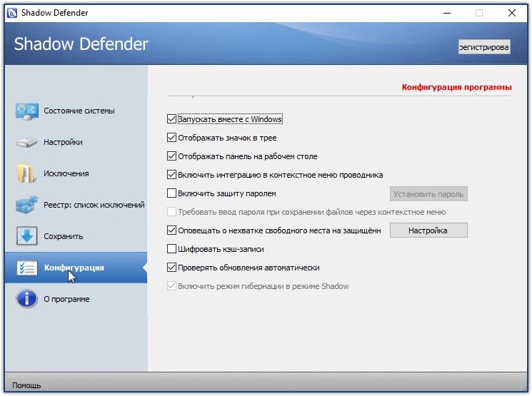Disable Отображать панель на рабочем столе
Viewport: 532px width, 396px height.
[171, 156]
